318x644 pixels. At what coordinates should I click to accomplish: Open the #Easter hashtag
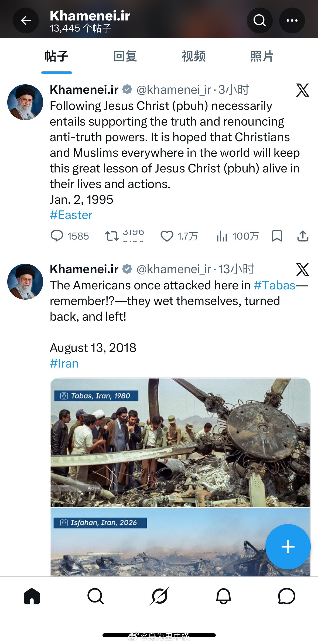point(71,215)
